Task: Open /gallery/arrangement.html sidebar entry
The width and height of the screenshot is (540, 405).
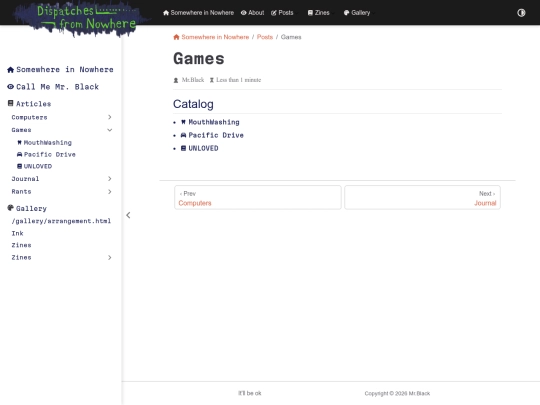Action: pos(61,221)
